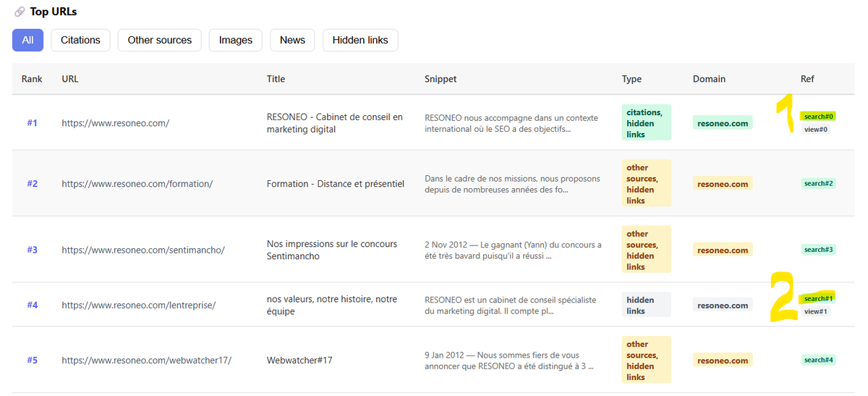This screenshot has height=396, width=868.
Task: Click resoneo.com domain badge in Formation row
Action: pyautogui.click(x=723, y=184)
